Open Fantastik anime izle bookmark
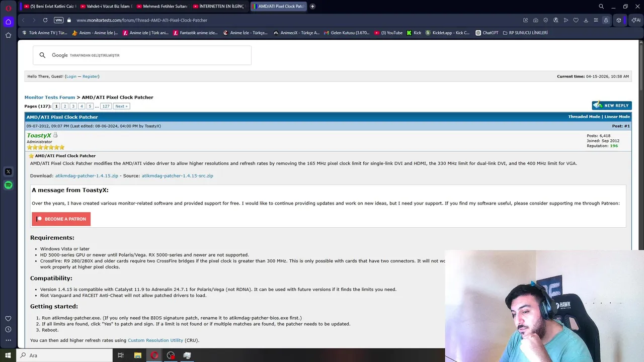Screen dimensions: 644x362 click(x=195, y=33)
